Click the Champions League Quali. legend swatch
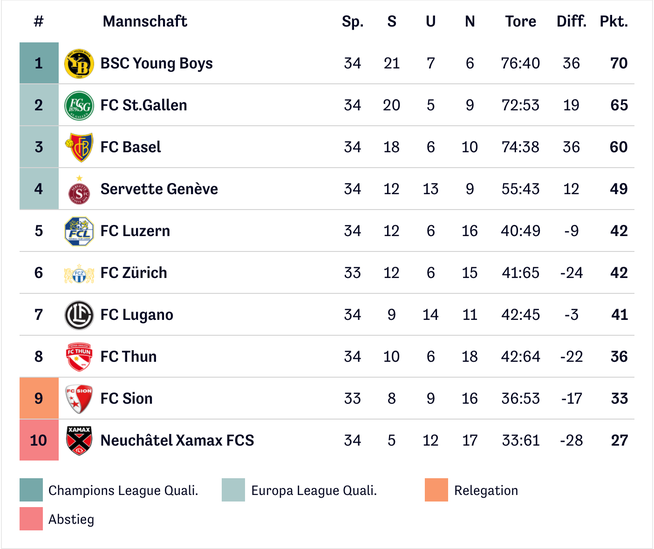Viewport: 654px width, 549px height. (31, 490)
